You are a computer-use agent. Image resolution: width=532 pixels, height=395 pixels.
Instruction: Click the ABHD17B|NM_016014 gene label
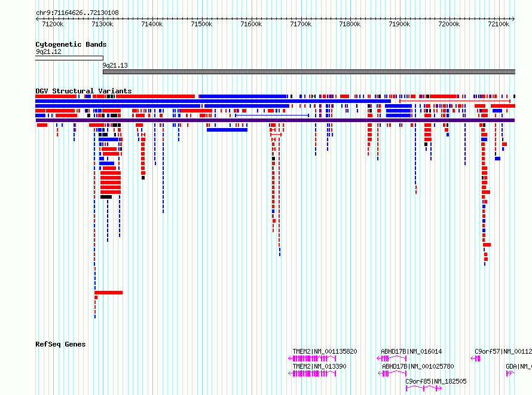click(x=411, y=351)
